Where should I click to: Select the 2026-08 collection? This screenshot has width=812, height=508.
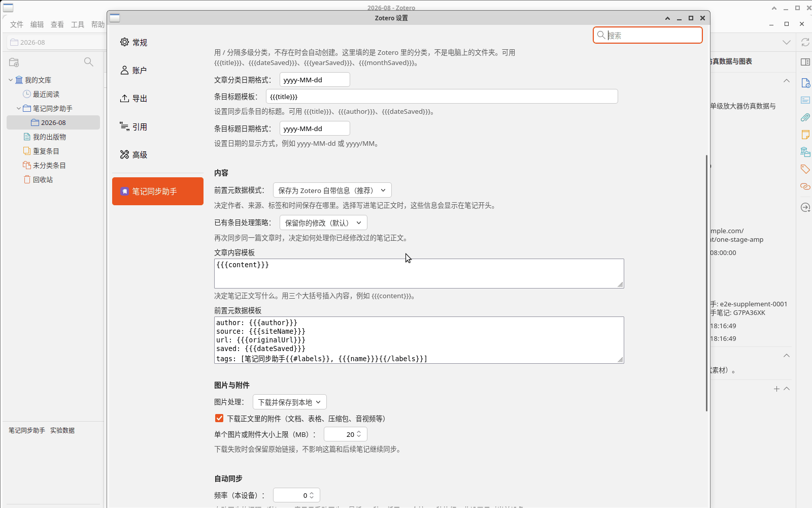click(x=53, y=122)
